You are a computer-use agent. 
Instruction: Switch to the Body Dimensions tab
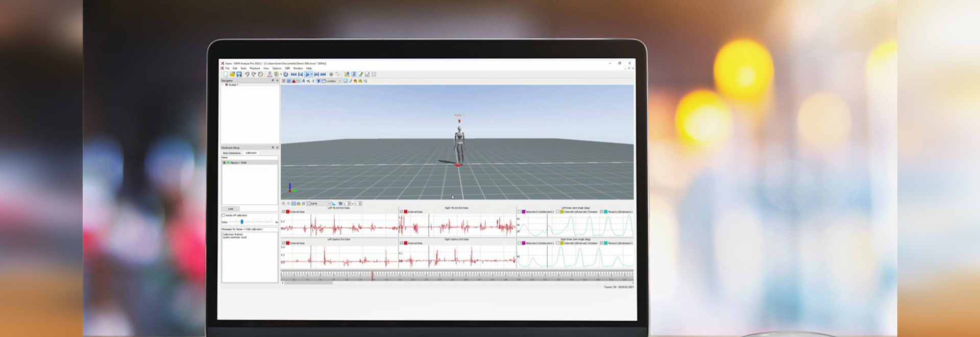232,153
